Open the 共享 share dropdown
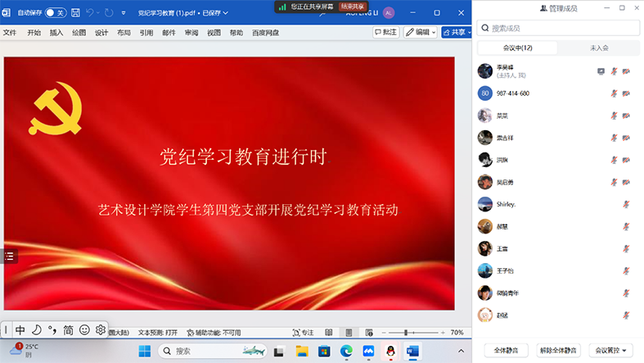This screenshot has width=644, height=363. coord(457,32)
